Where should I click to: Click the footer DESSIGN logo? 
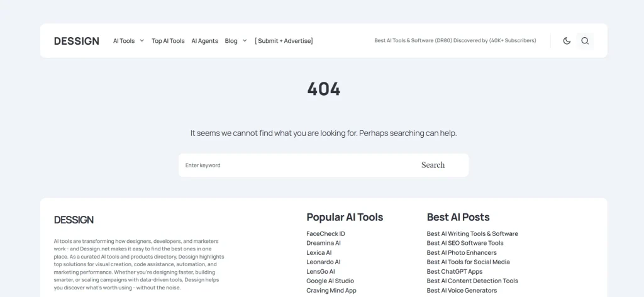[74, 220]
